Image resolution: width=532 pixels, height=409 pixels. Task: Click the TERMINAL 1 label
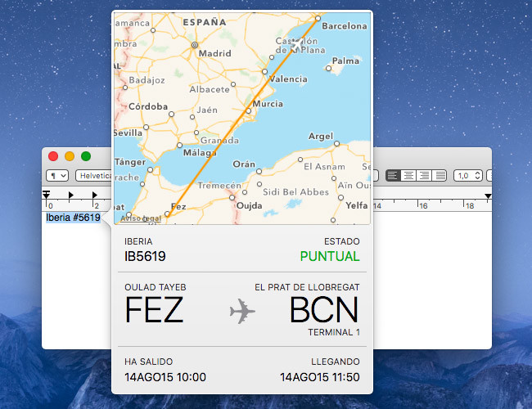[334, 332]
